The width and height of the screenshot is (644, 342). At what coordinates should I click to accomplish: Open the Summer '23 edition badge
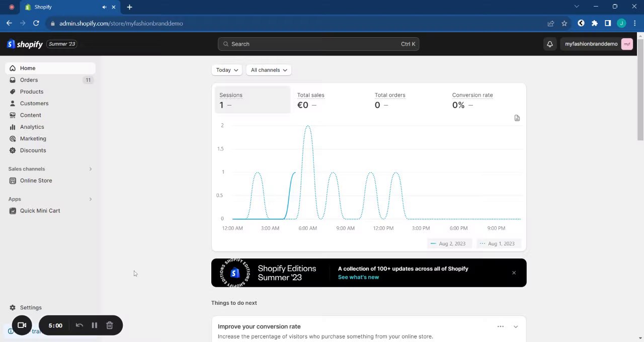(62, 44)
